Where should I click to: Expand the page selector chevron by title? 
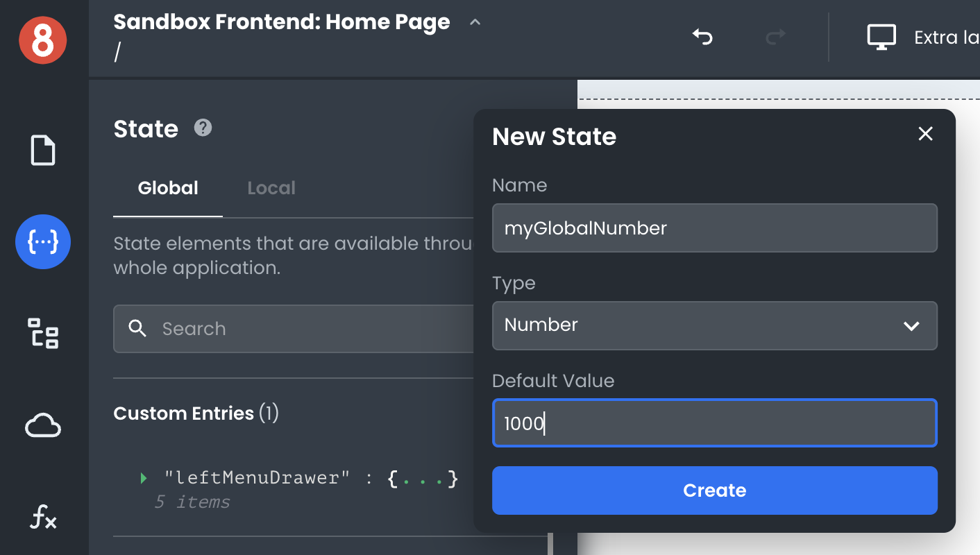tap(475, 22)
